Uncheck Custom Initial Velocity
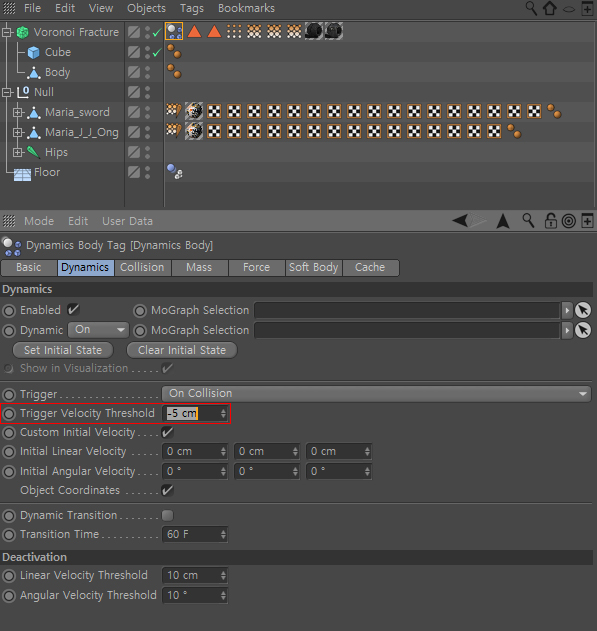Image resolution: width=597 pixels, height=631 pixels. pyautogui.click(x=167, y=433)
